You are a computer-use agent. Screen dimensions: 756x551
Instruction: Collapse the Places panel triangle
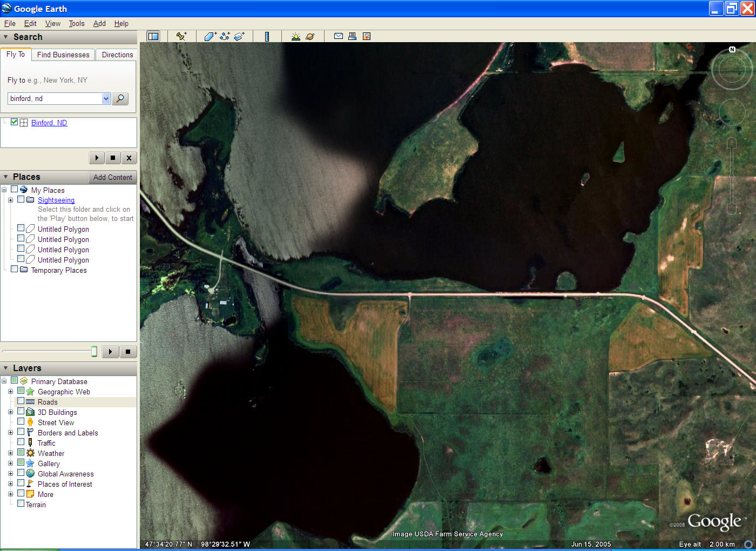point(6,177)
